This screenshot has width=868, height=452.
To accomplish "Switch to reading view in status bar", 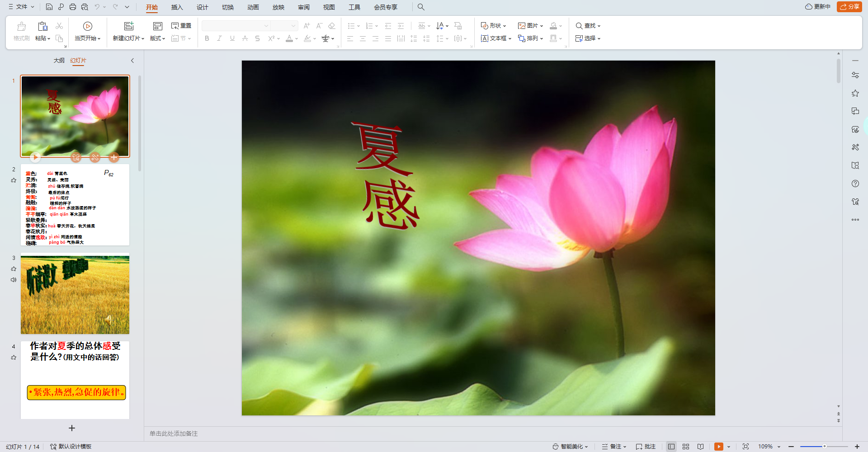I will [700, 447].
